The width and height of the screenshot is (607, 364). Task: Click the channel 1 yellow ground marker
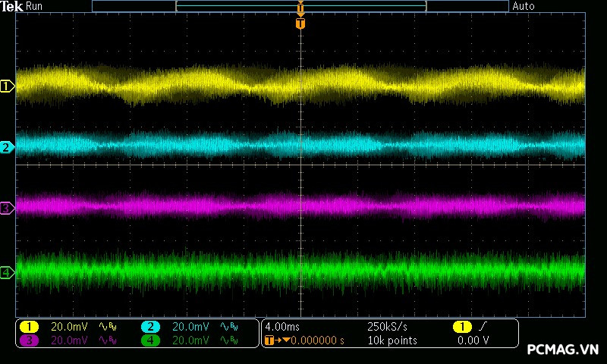click(7, 86)
